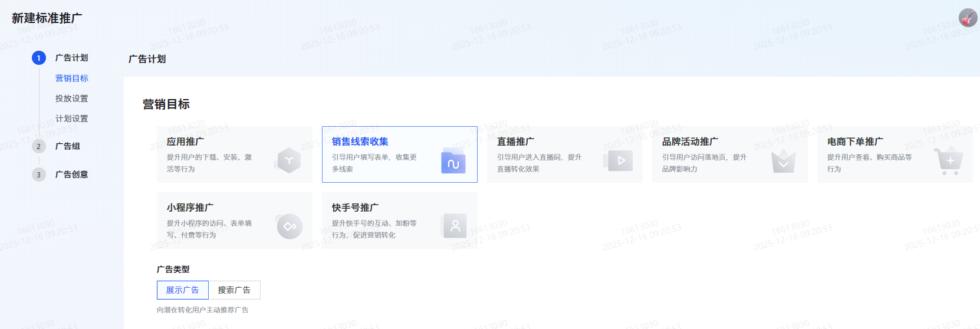Click the crown icon on 品牌活动推广 card
This screenshot has width=980, height=329.
pyautogui.click(x=784, y=161)
